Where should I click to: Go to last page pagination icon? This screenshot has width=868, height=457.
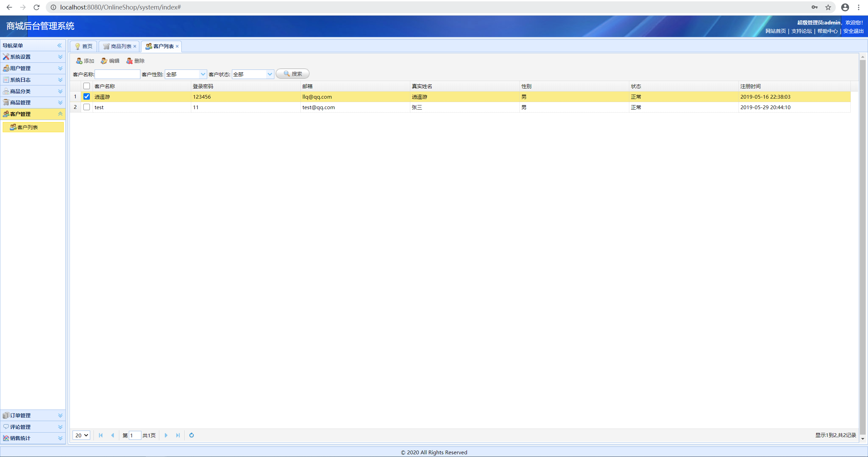click(178, 435)
